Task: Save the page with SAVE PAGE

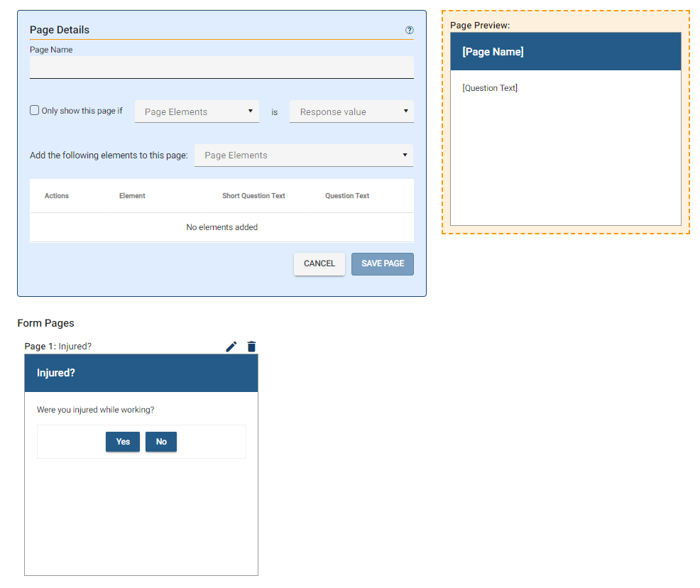Action: coord(383,264)
